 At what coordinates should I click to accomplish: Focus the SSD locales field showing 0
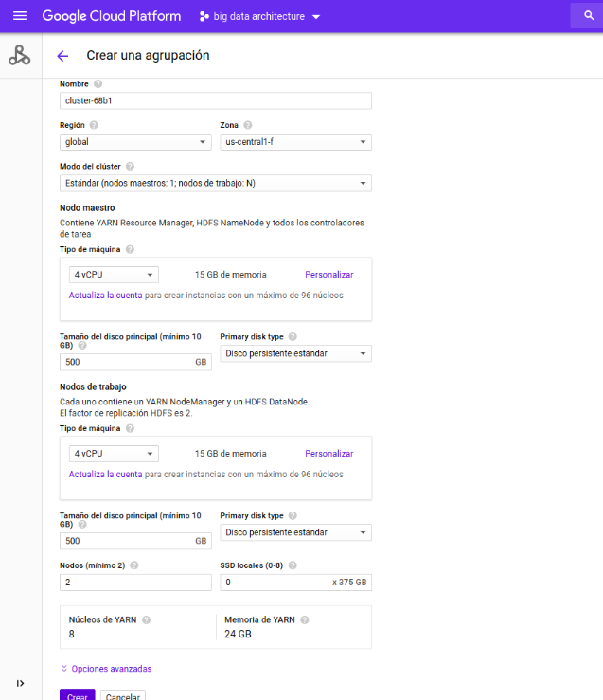(295, 583)
